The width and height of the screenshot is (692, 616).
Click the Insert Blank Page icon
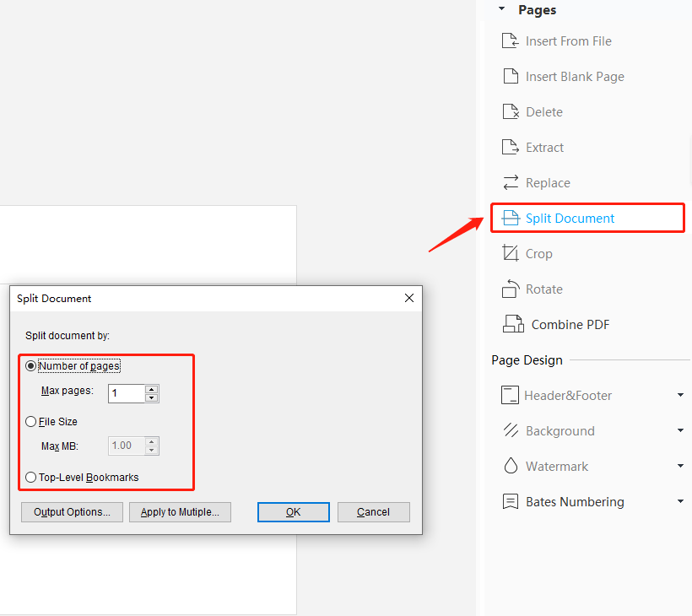511,76
